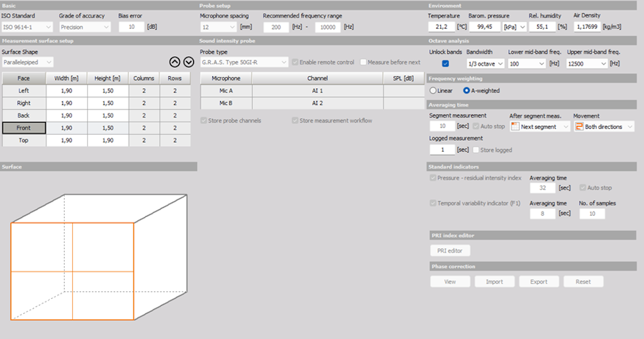Click the Both directions movement icon
Viewport: 644px width, 339px height.
click(x=579, y=126)
